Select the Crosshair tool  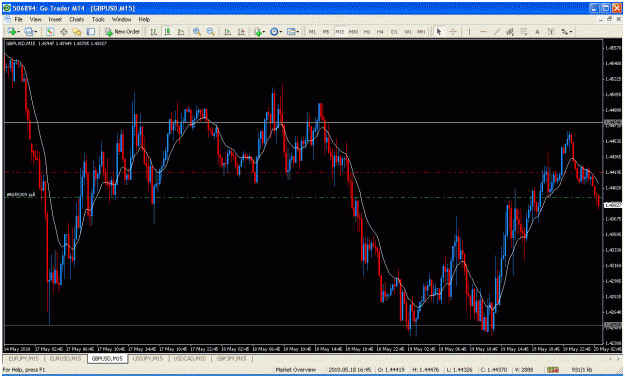(453, 31)
